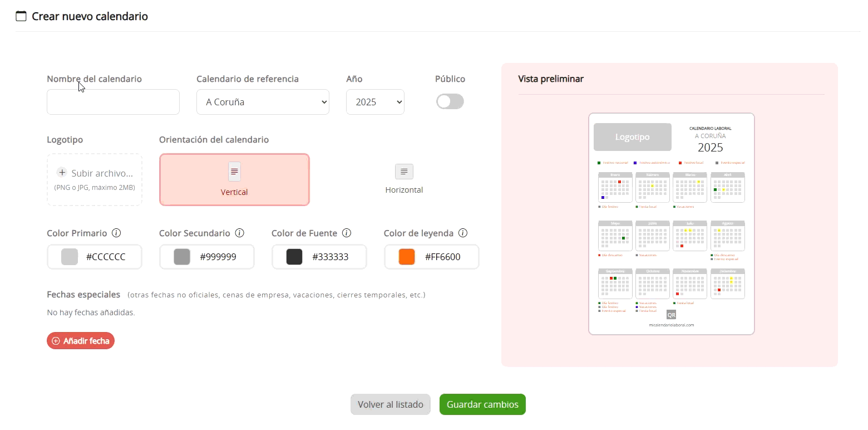The width and height of the screenshot is (868, 430).
Task: Click the Añadir fecha button
Action: coord(80,340)
